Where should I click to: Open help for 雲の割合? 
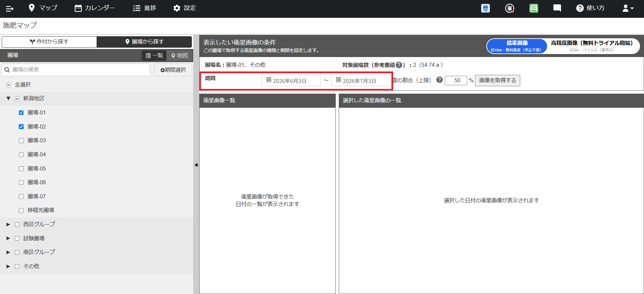[x=439, y=80]
